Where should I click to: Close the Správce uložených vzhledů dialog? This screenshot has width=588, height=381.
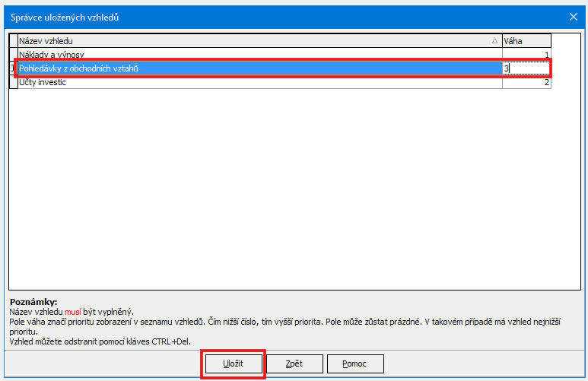tap(573, 17)
